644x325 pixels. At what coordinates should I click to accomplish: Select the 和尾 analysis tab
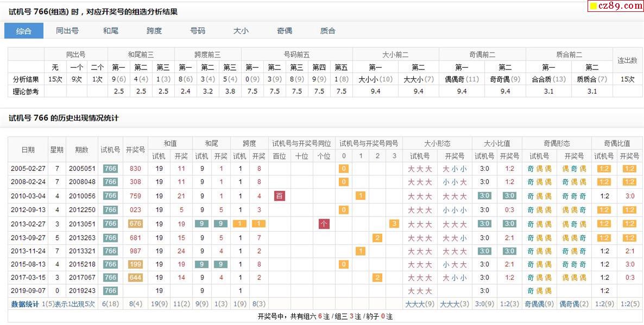point(111,31)
